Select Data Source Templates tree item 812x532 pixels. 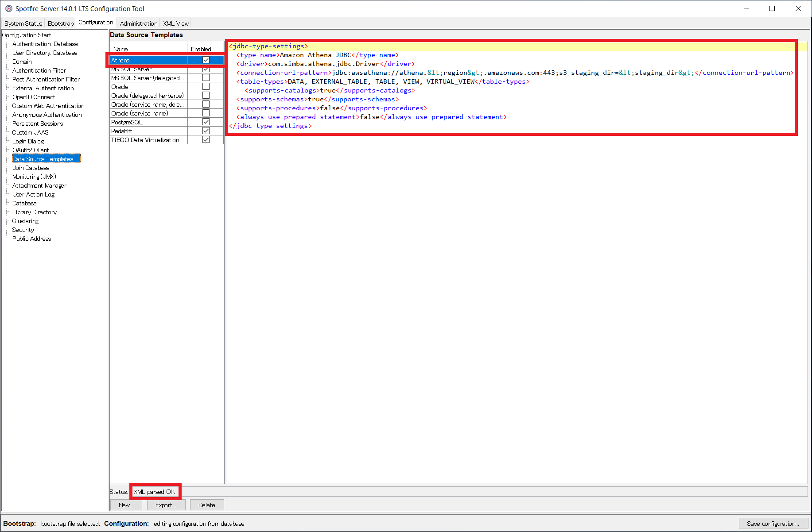pos(46,159)
